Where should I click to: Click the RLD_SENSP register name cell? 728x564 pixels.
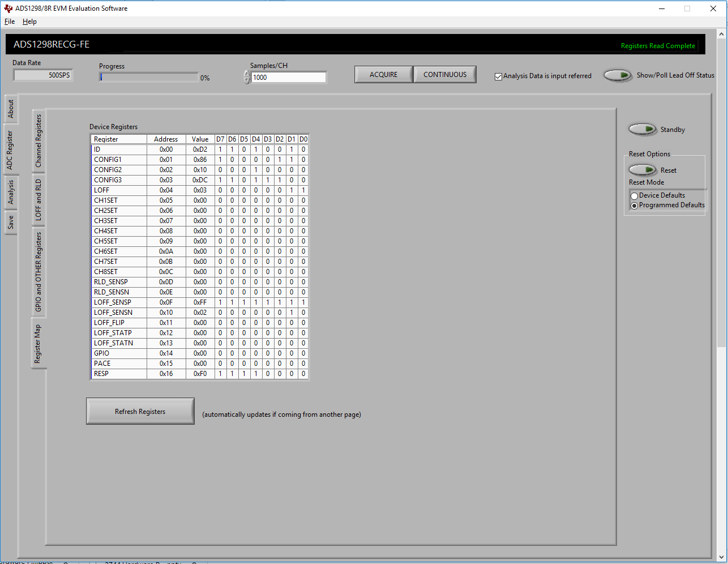pos(119,282)
